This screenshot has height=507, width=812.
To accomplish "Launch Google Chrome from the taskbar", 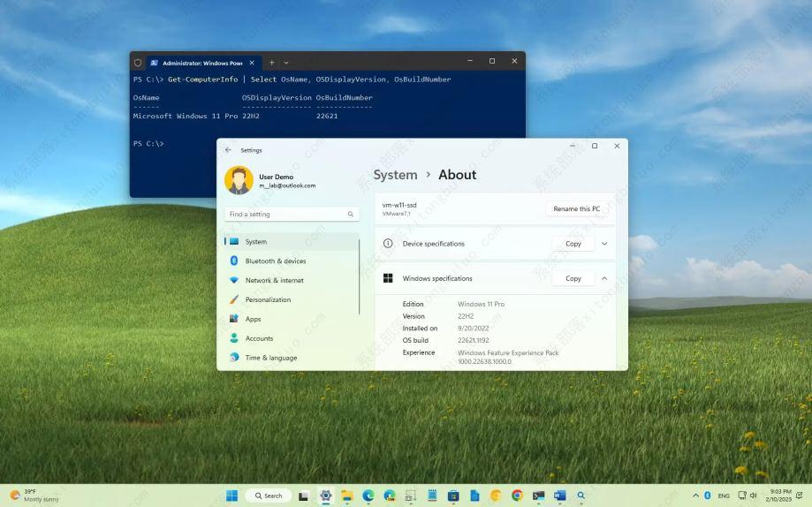I will (517, 496).
